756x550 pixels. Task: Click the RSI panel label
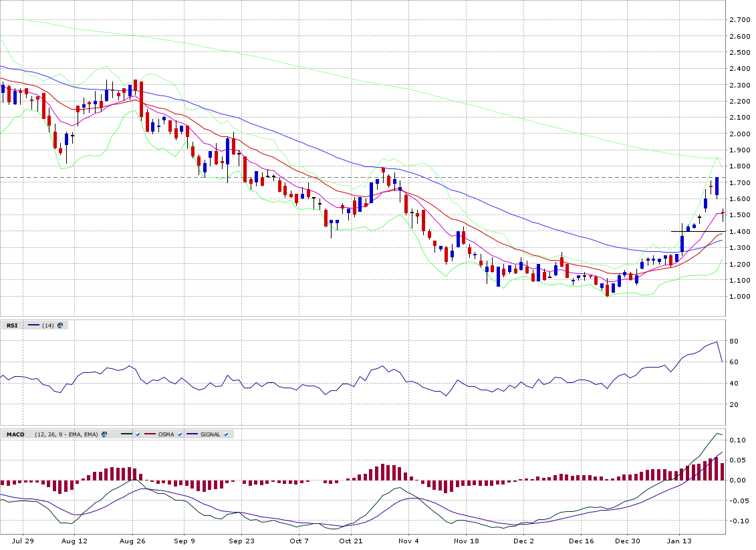12,325
